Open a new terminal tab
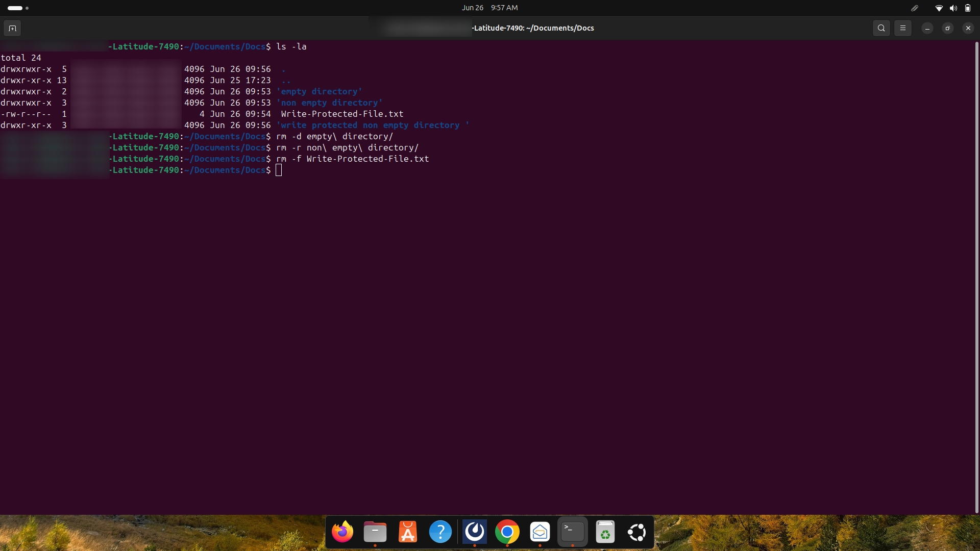Screen dimensions: 980x551 tap(12, 28)
